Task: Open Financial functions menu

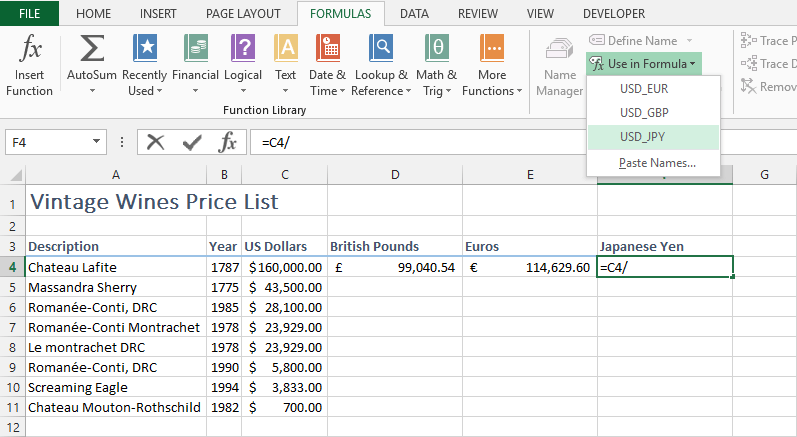Action: pyautogui.click(x=196, y=65)
